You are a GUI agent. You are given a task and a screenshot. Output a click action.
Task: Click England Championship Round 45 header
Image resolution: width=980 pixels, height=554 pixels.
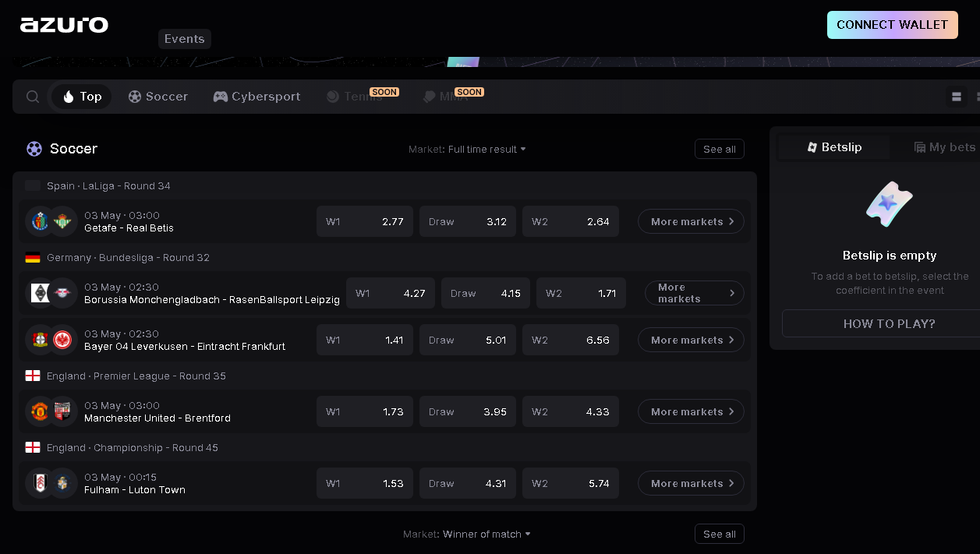tap(133, 447)
